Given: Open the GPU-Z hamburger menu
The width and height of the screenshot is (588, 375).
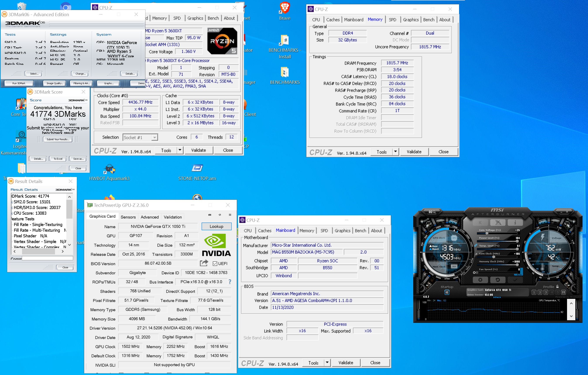Looking at the screenshot, I should [230, 215].
